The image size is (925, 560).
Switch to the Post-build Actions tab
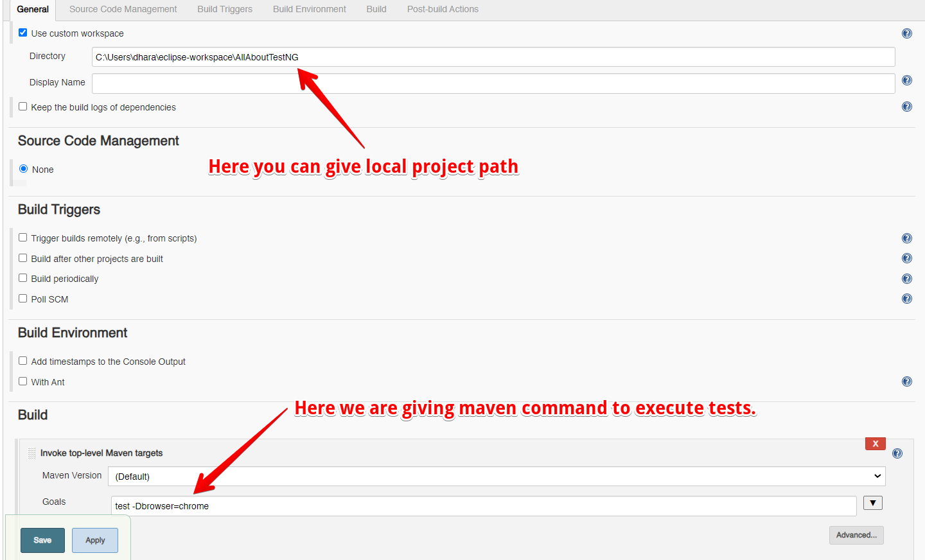(x=442, y=9)
